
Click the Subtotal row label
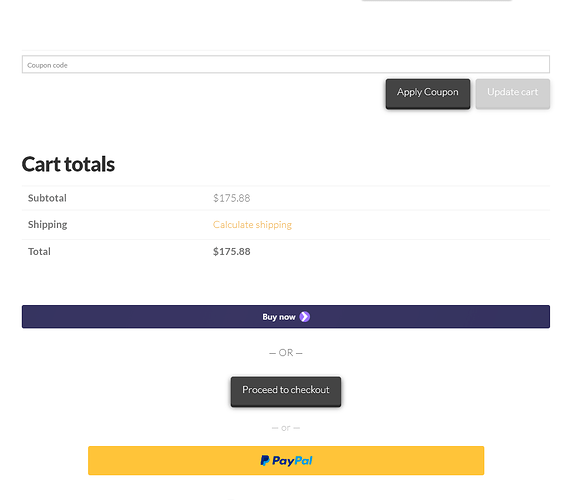pos(47,198)
